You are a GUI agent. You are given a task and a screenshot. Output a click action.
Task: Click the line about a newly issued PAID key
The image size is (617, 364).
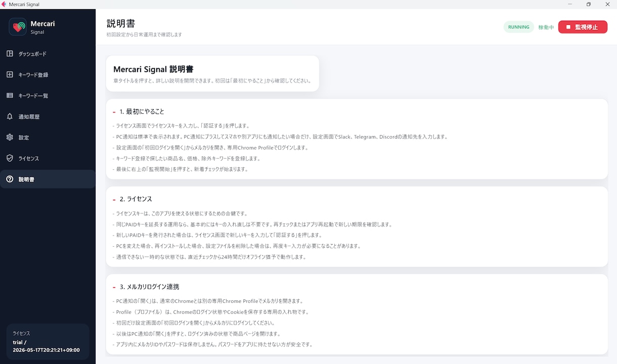point(217,235)
